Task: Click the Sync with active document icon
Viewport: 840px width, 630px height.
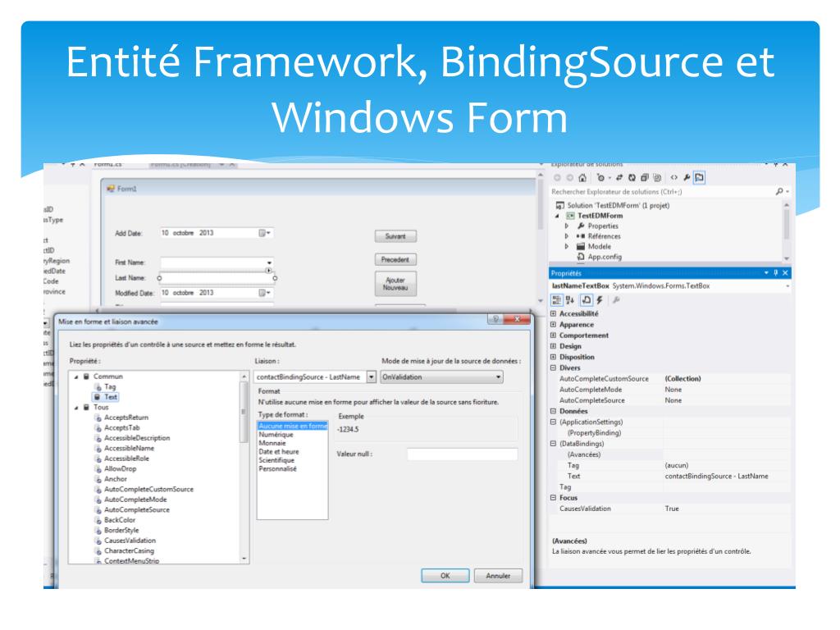Action: [x=619, y=178]
